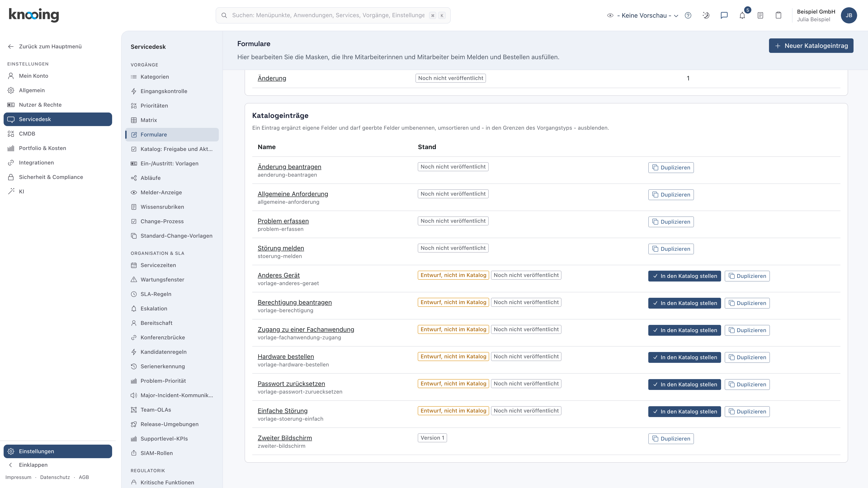
Task: Put Hardware bestellen into the catalog
Action: pyautogui.click(x=684, y=357)
